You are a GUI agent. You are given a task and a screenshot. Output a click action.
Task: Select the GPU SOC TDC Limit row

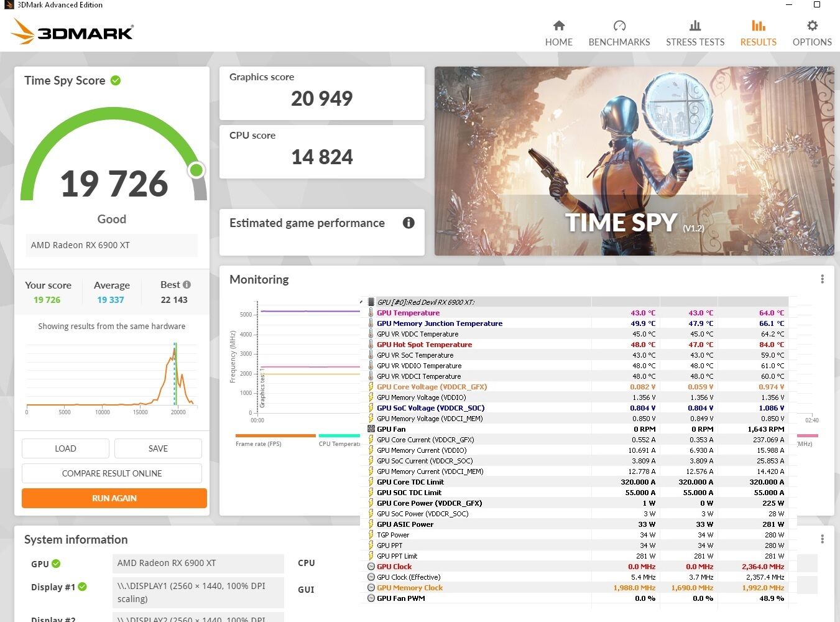(575, 493)
